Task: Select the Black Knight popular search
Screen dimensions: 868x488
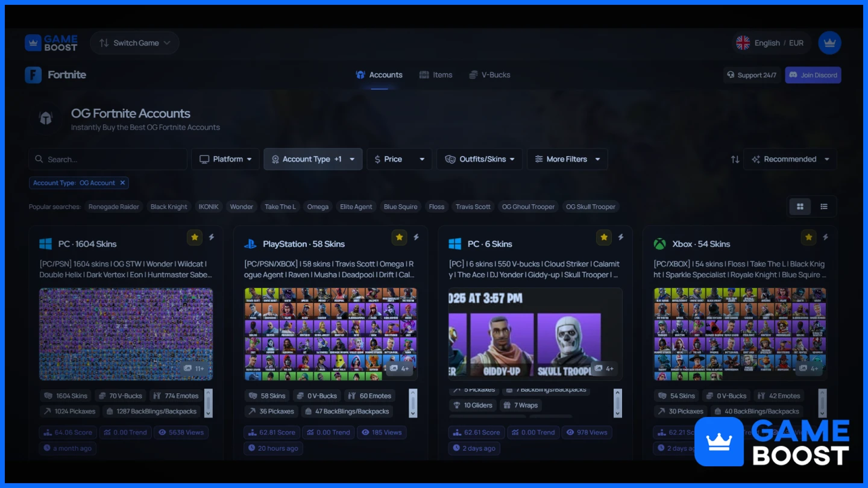Action: (169, 207)
